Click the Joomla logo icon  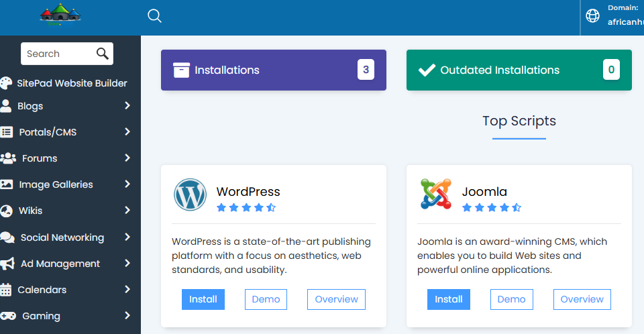(x=436, y=194)
